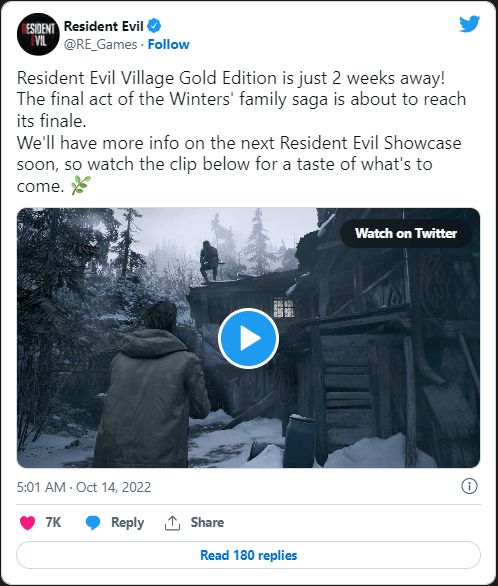Click the 7K likes count

tap(53, 522)
